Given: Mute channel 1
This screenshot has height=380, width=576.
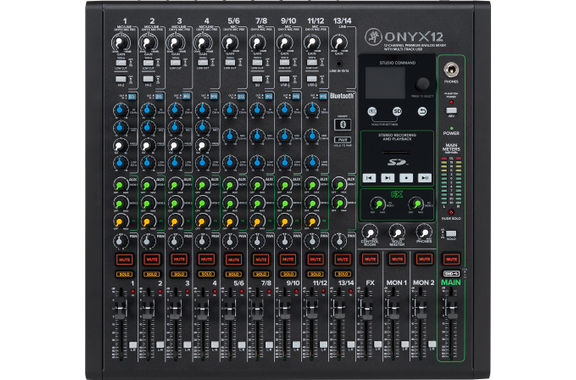Looking at the screenshot, I should pos(125,259).
